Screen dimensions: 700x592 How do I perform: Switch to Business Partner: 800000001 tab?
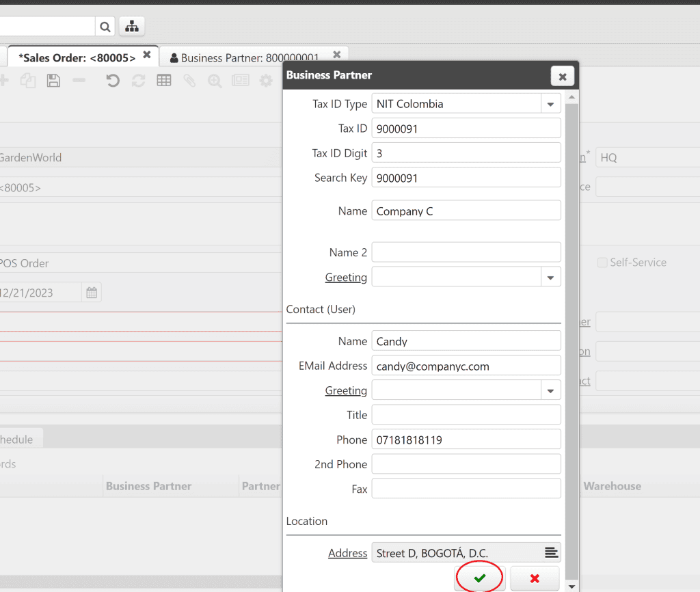pos(250,58)
